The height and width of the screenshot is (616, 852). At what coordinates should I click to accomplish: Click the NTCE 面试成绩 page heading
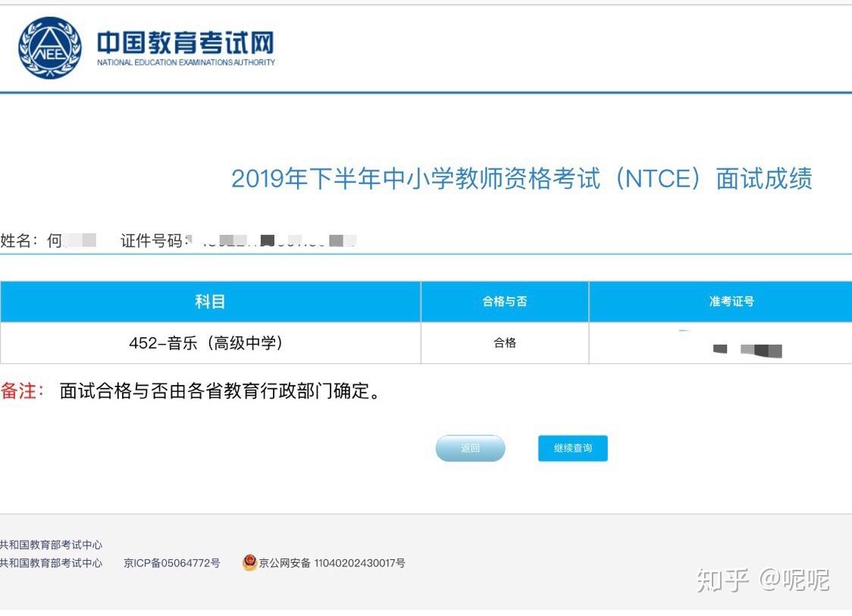(x=522, y=179)
